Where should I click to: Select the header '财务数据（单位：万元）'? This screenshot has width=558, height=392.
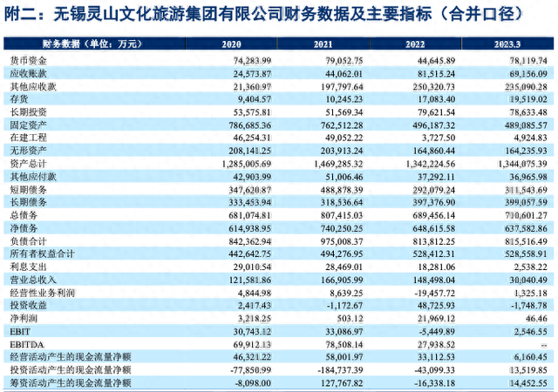[94, 44]
